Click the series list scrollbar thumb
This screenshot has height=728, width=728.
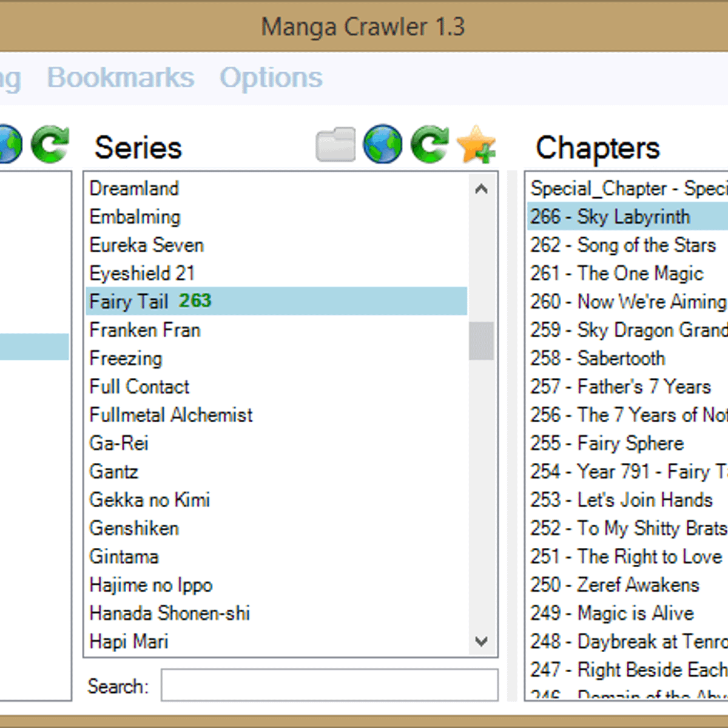pyautogui.click(x=481, y=340)
